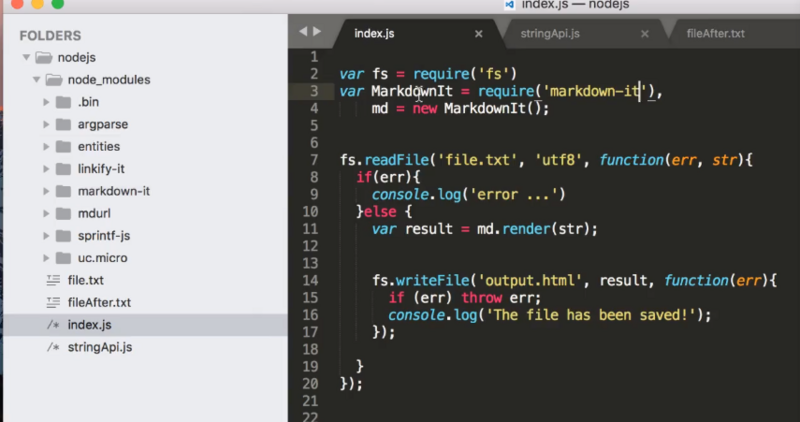
Task: Click the uc.micro folder icon
Action: click(63, 258)
